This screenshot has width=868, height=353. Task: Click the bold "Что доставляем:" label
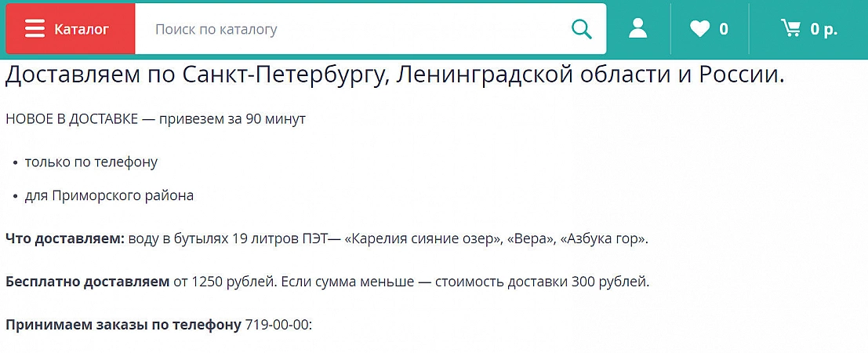pos(65,238)
